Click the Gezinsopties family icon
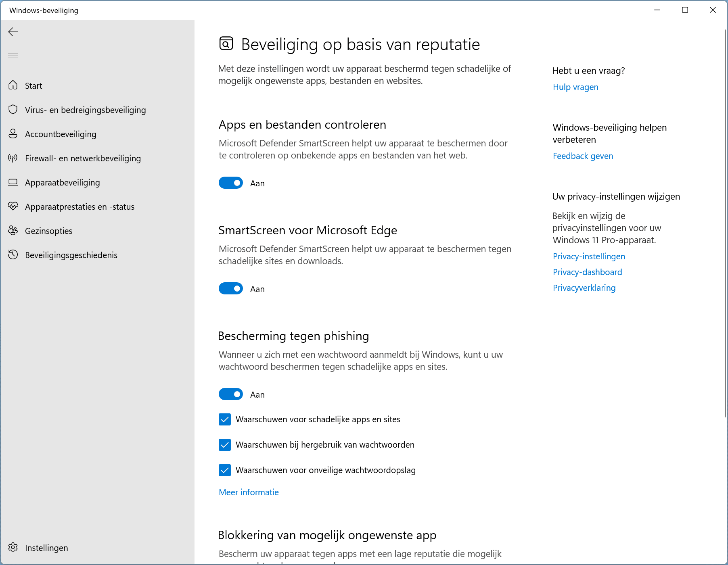728x565 pixels. pyautogui.click(x=13, y=230)
